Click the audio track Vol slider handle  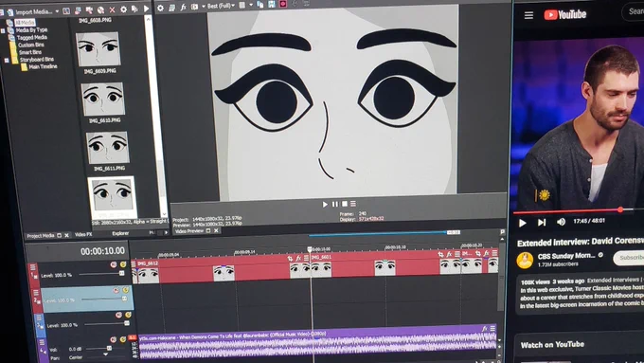[x=109, y=348]
